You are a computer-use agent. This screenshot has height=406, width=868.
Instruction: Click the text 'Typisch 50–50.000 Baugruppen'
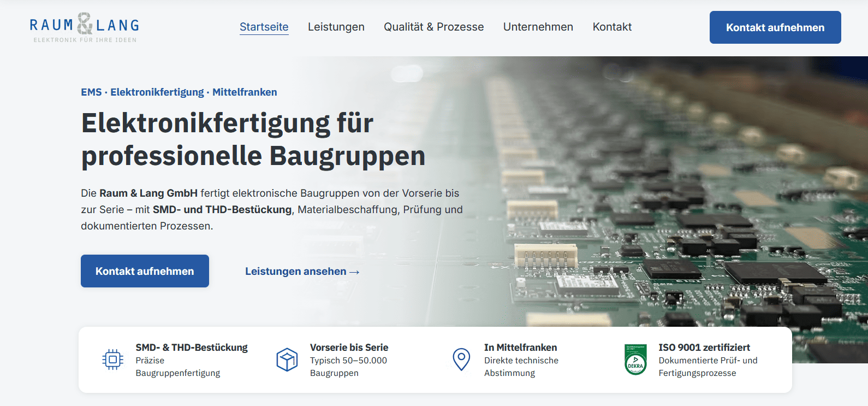tap(348, 367)
